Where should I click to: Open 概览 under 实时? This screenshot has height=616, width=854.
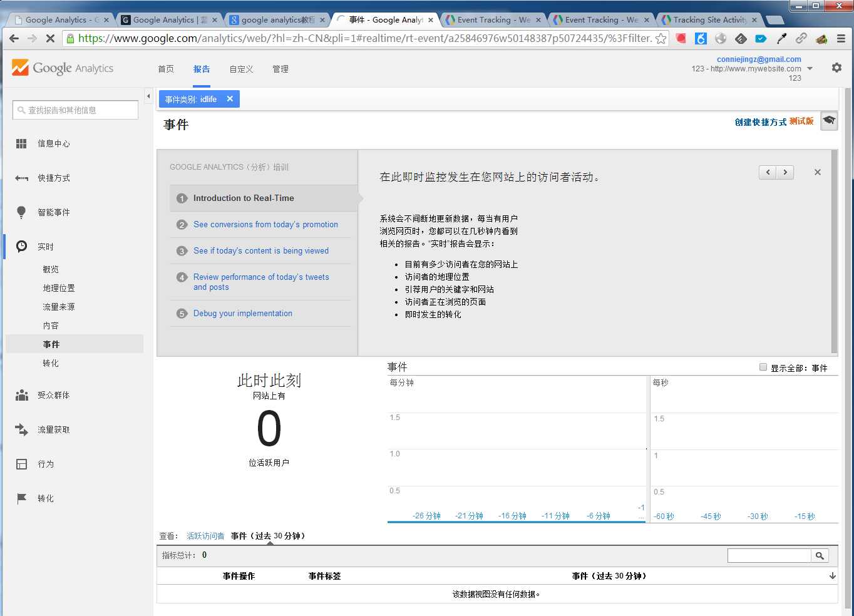pyautogui.click(x=51, y=269)
